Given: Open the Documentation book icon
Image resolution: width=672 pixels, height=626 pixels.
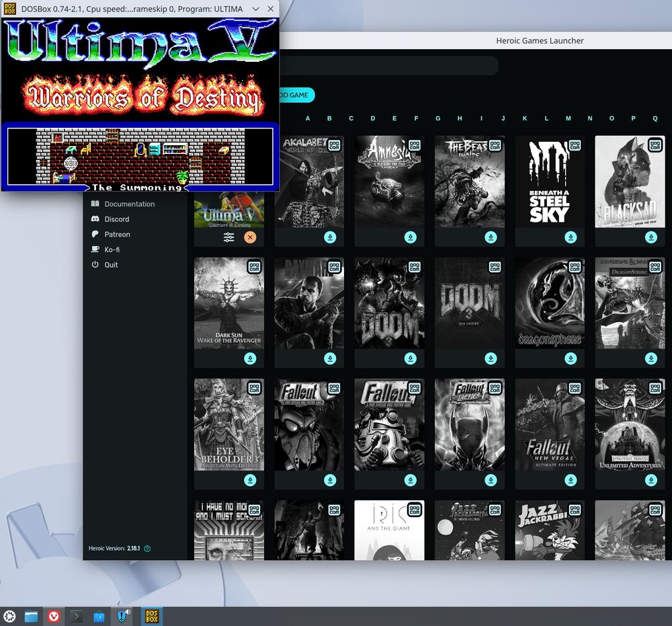Looking at the screenshot, I should (x=94, y=204).
